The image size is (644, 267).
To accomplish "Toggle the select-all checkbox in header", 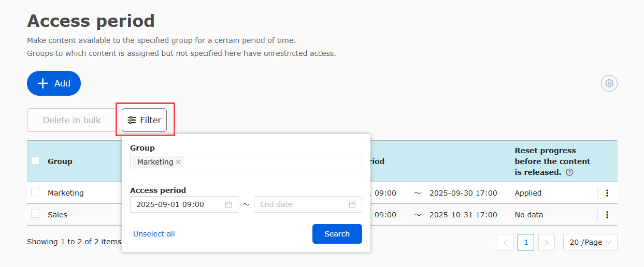I will click(35, 161).
